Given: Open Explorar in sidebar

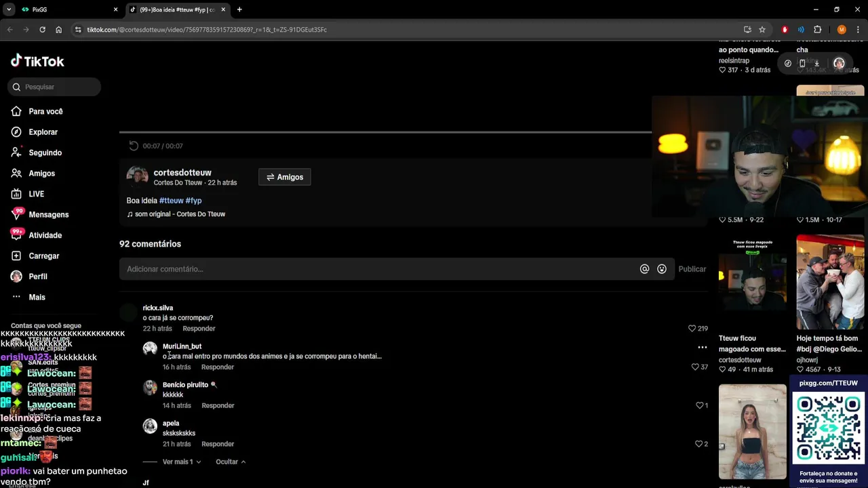Looking at the screenshot, I should [43, 132].
